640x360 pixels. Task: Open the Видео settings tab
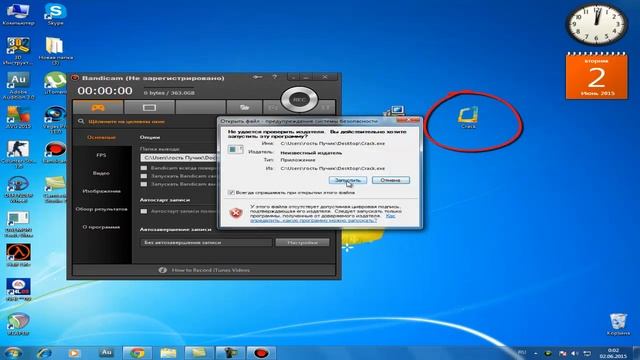click(x=102, y=173)
